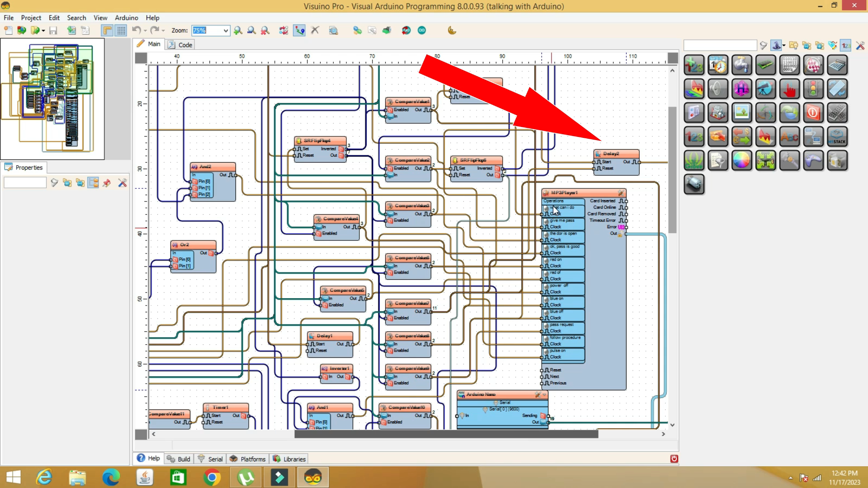Screen dimensions: 868x488
Task: Open the picture Displays category
Action: (x=742, y=113)
